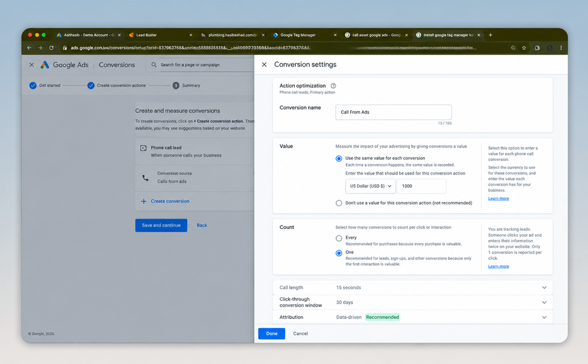Select Every count option
The width and height of the screenshot is (588, 364).
pos(339,238)
